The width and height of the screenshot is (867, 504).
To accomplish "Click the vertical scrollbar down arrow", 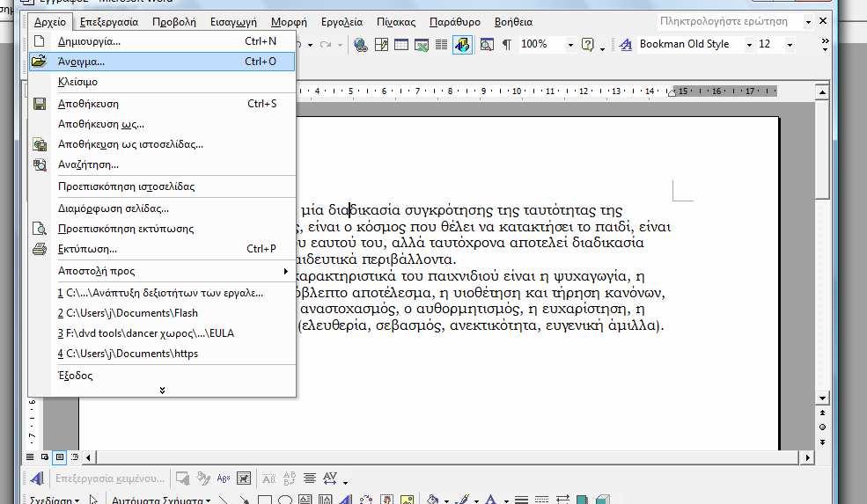I will pos(822,398).
